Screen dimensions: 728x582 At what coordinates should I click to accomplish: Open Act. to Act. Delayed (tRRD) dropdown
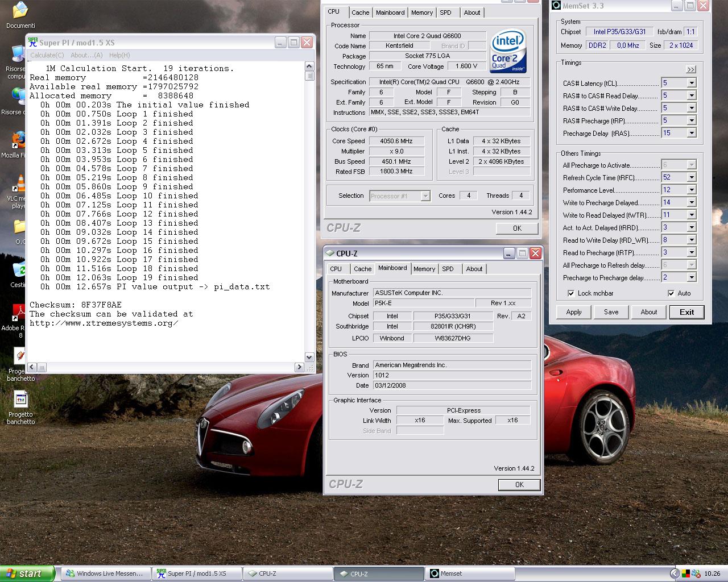pos(692,227)
